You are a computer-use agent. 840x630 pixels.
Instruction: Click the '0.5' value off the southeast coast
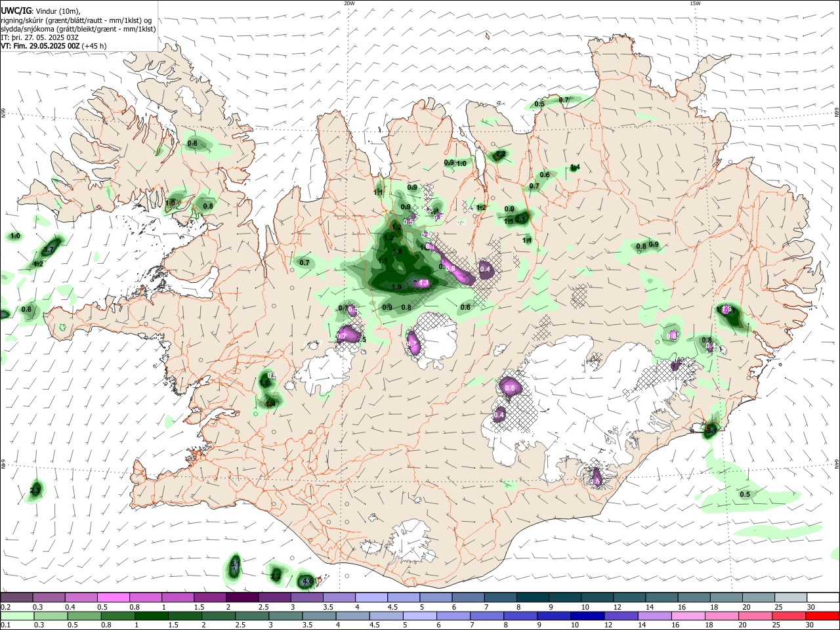[745, 494]
